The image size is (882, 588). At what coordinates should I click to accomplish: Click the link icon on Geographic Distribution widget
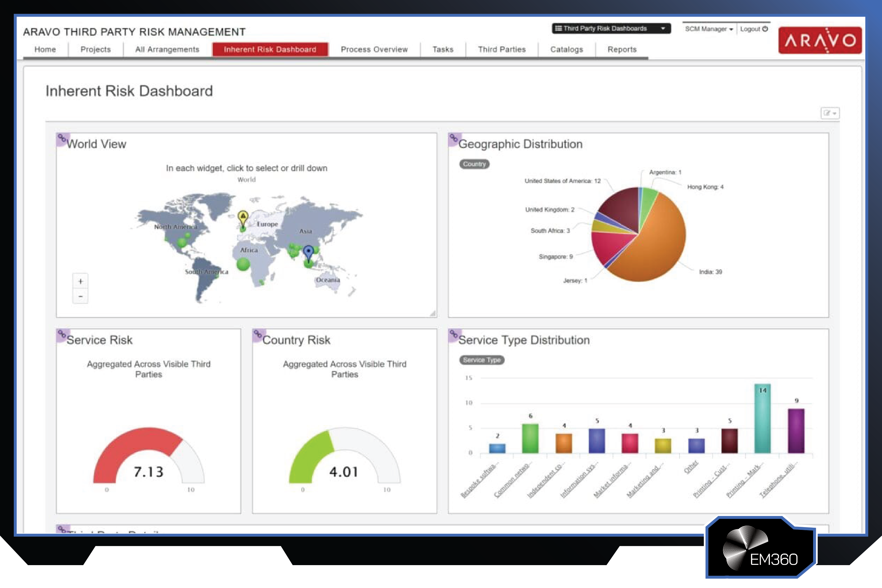point(454,139)
